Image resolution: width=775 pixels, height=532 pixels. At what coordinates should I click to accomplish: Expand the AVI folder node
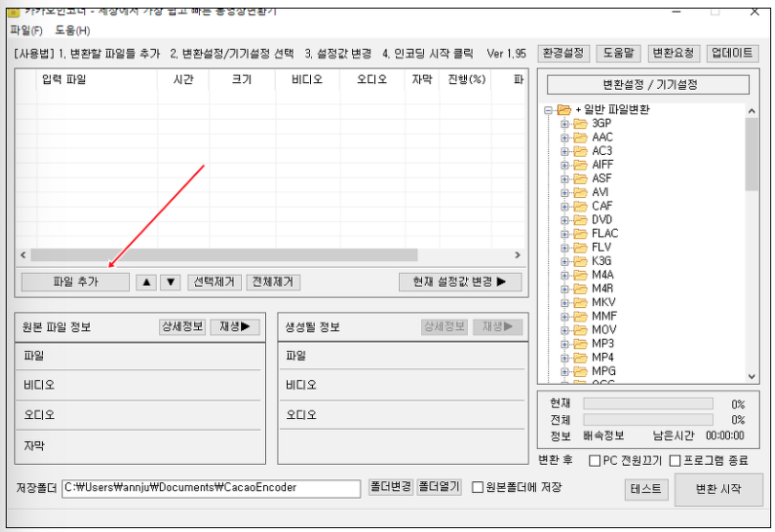(565, 192)
